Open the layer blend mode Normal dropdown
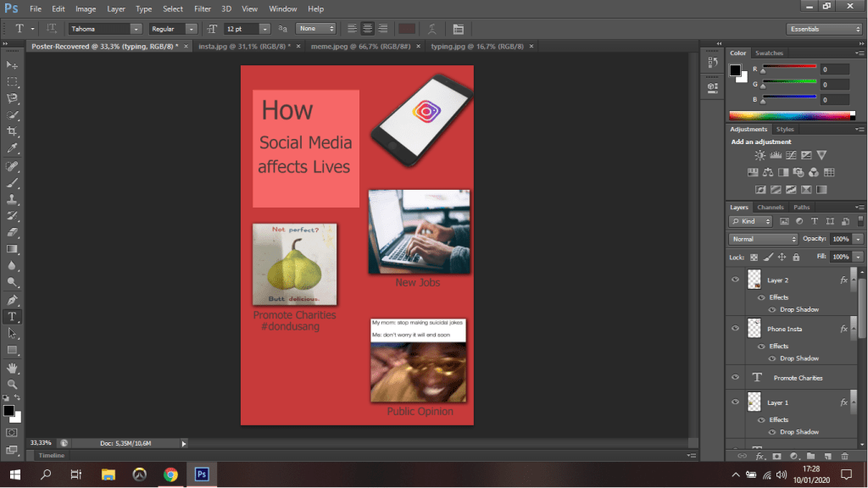This screenshot has width=868, height=488. (765, 239)
